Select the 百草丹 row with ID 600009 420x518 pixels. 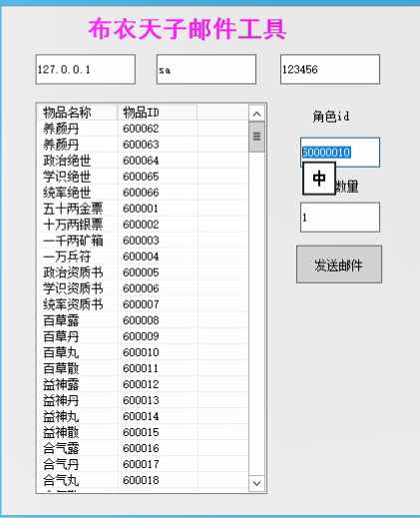point(143,336)
